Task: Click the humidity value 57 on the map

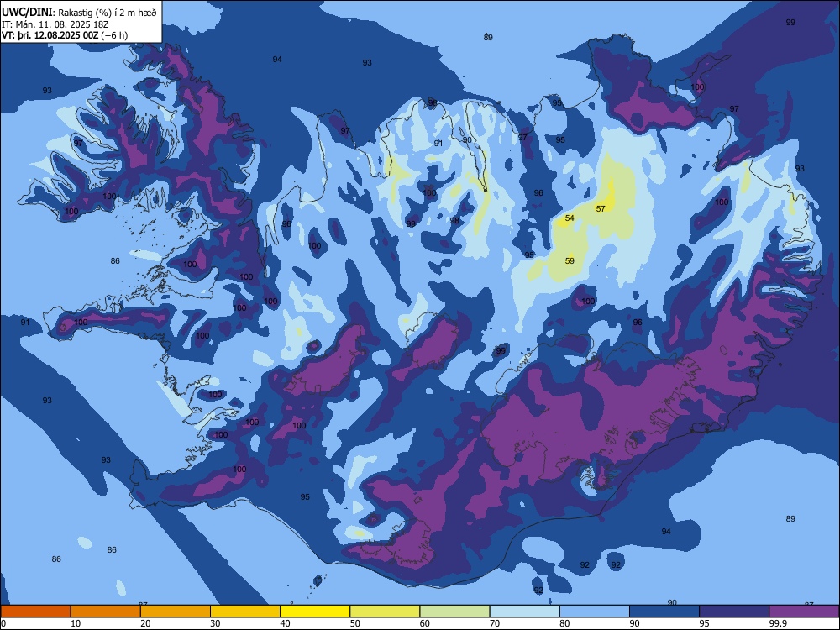Action: [601, 209]
